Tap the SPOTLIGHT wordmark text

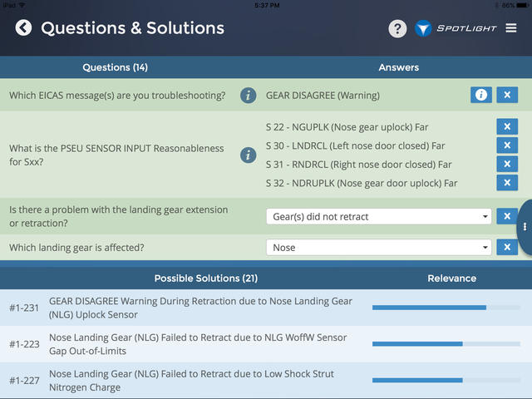click(x=466, y=28)
